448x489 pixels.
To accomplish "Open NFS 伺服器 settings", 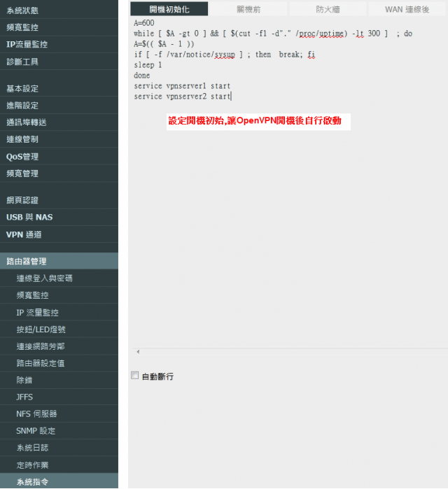I will [59, 414].
